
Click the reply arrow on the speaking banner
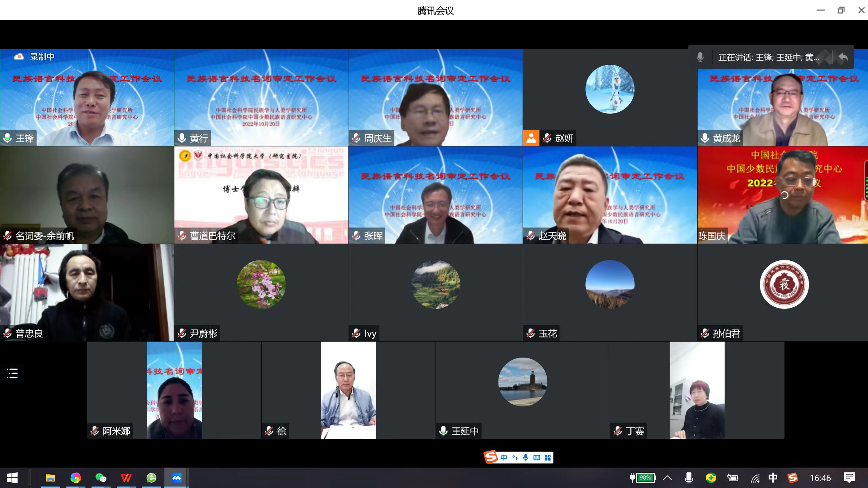coord(843,57)
